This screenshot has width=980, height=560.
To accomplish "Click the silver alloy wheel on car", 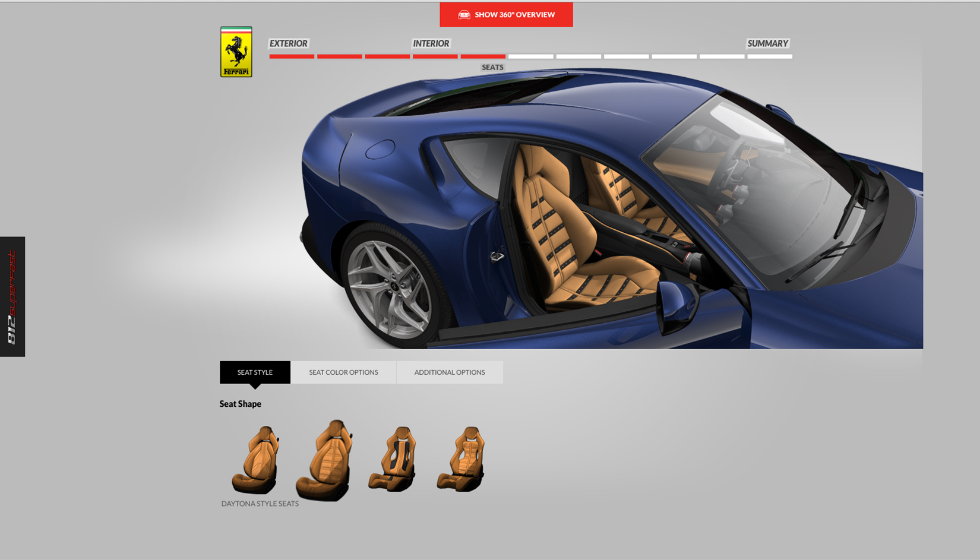I will pyautogui.click(x=390, y=287).
